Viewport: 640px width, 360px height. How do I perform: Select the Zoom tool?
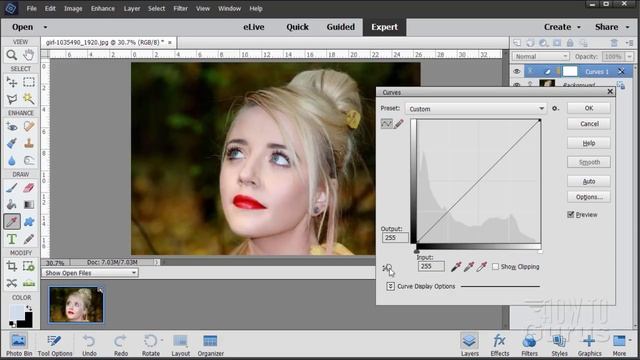[11, 55]
